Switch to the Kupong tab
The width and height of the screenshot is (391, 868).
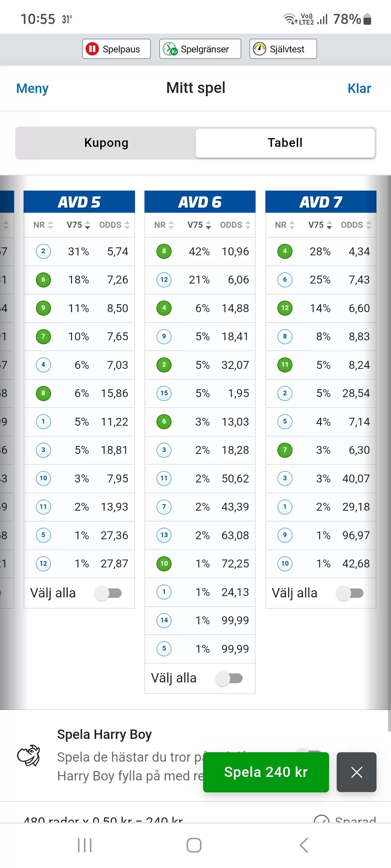pos(106,143)
